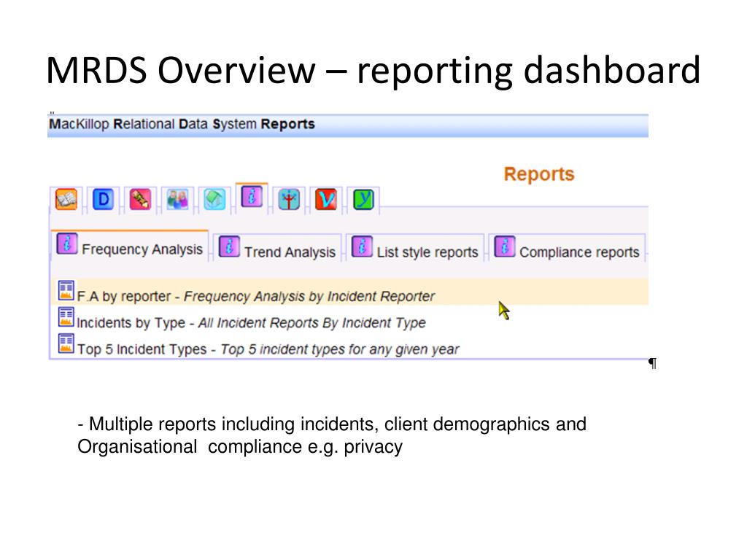Click the MacKillop Relational Data System Reports title

[x=182, y=124]
